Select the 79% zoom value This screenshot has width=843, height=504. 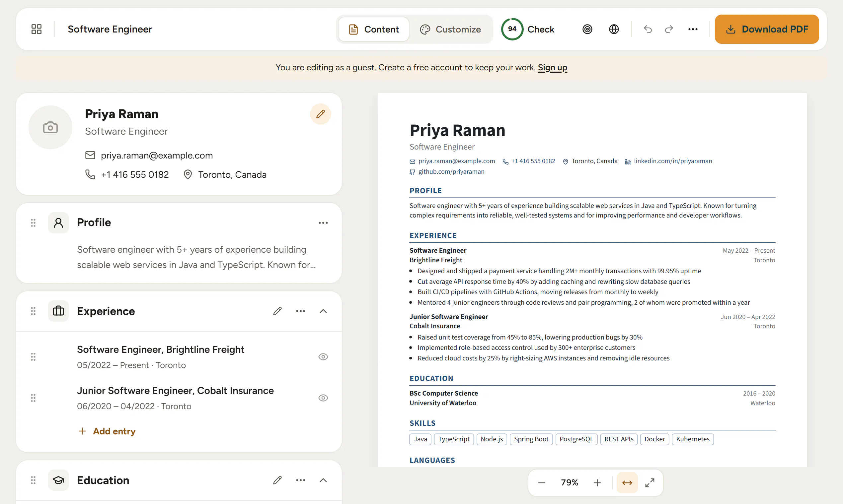570,482
